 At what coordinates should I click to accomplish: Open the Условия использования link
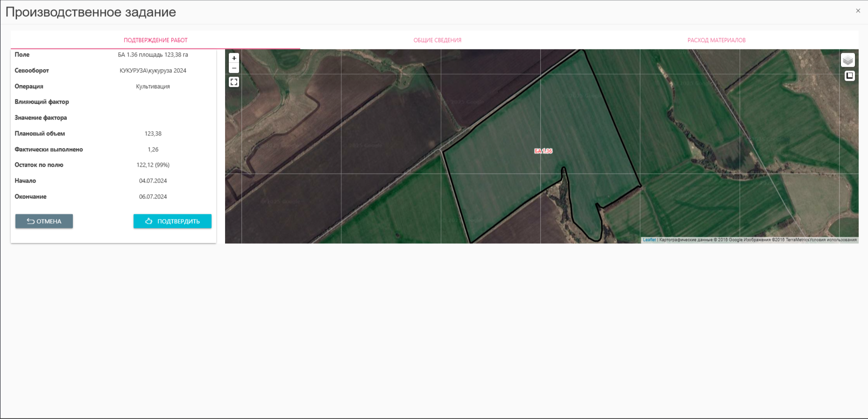coord(833,240)
